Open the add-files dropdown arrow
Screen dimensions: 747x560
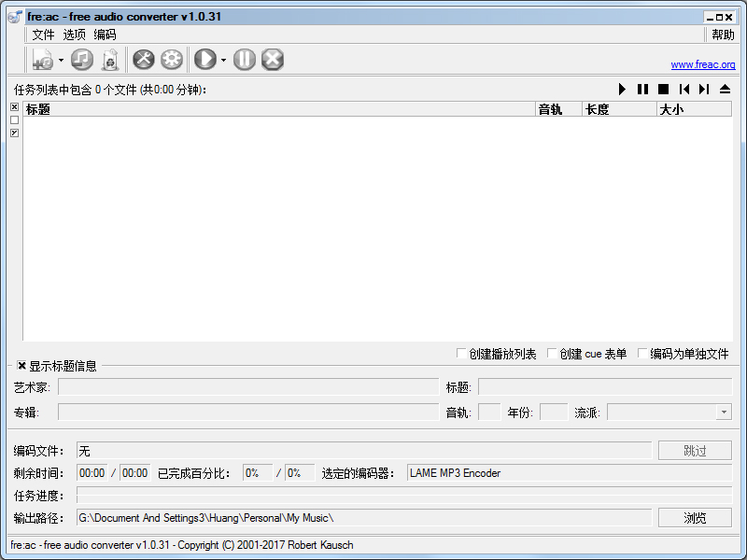[62, 59]
